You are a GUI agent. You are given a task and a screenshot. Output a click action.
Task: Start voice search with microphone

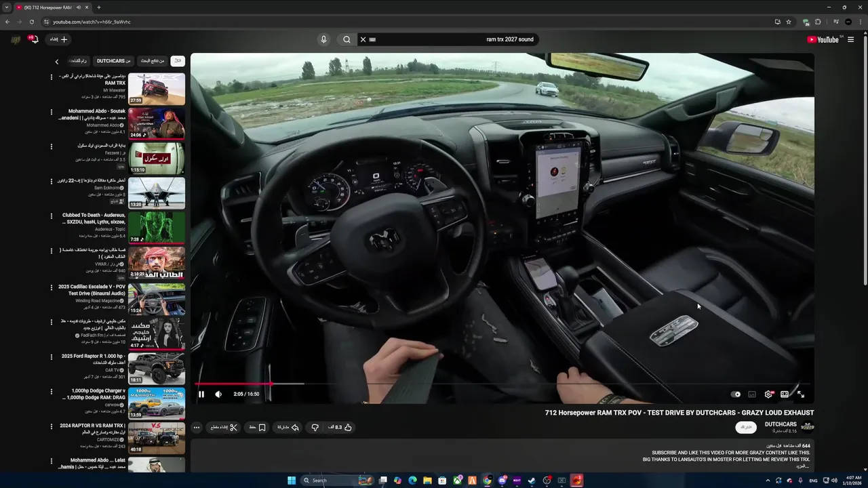(323, 39)
